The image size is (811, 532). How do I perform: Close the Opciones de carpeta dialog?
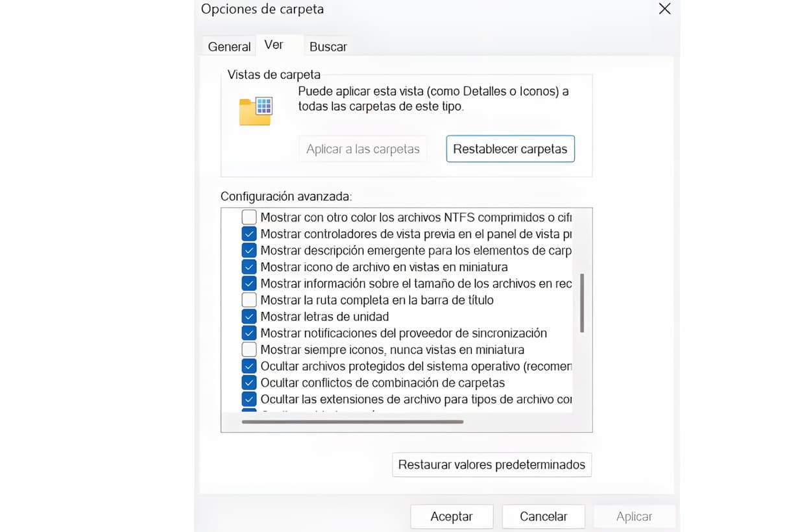point(664,9)
